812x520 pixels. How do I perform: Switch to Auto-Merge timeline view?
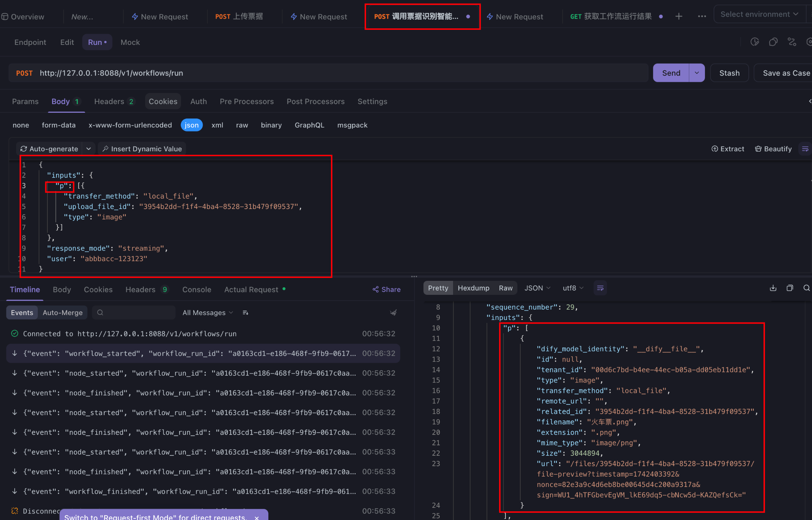coord(63,313)
